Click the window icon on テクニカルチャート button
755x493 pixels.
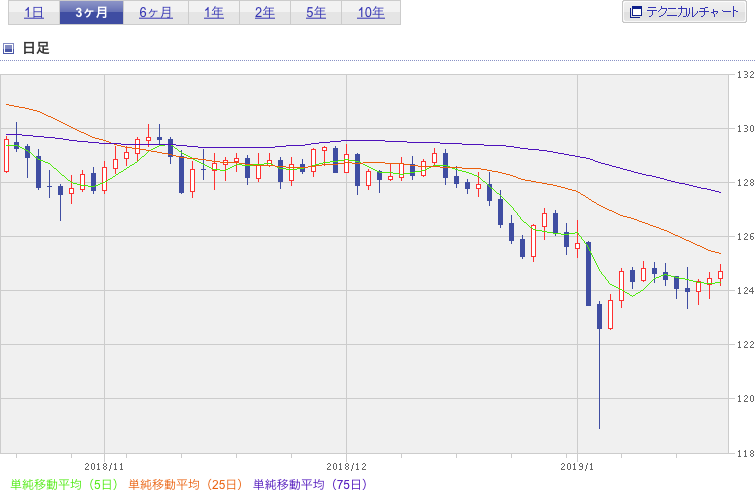[x=636, y=12]
